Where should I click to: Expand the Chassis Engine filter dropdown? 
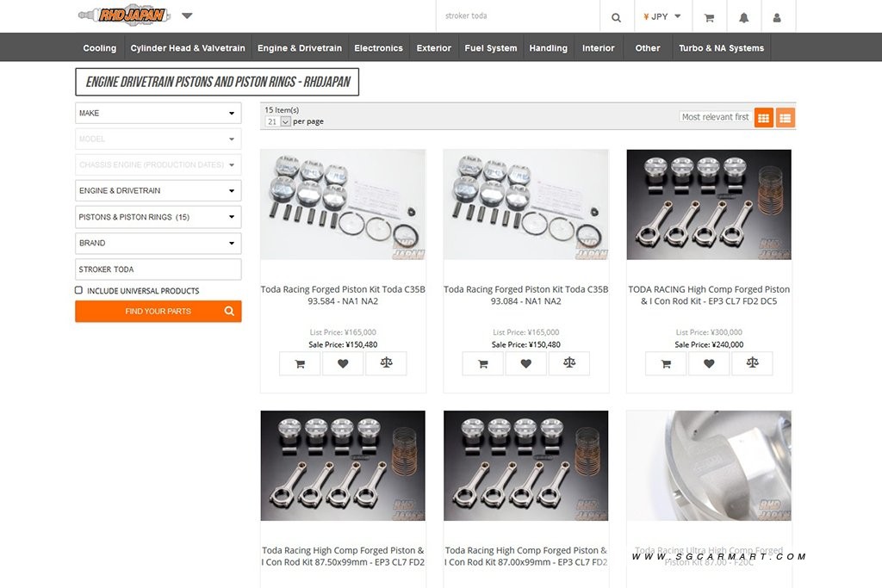coord(158,164)
